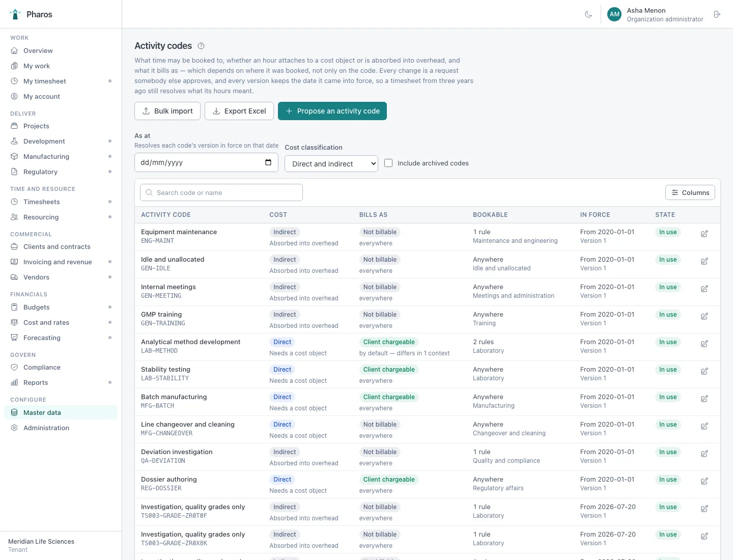Click the As at date input

(206, 162)
